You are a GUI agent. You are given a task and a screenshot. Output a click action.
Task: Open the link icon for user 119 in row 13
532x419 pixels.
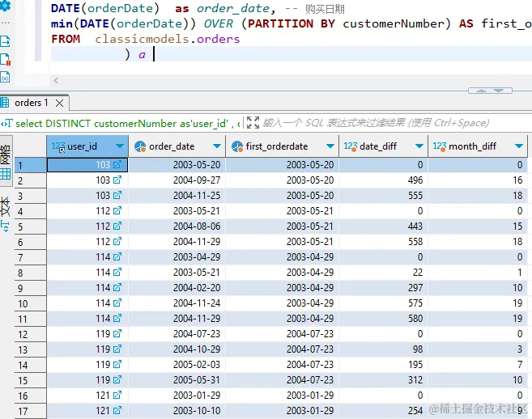(x=117, y=349)
